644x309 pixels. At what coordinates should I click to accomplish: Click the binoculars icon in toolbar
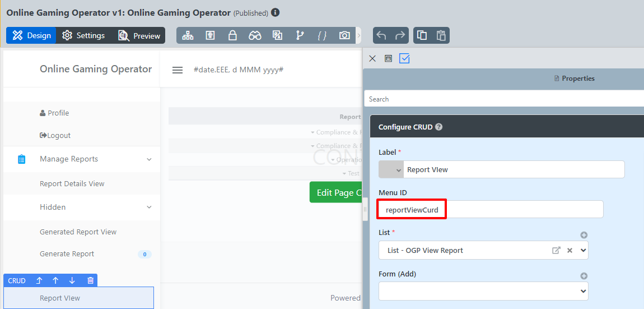pyautogui.click(x=255, y=36)
